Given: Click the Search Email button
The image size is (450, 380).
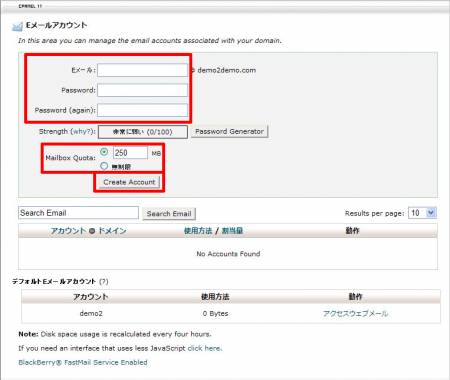Looking at the screenshot, I should click(x=169, y=214).
